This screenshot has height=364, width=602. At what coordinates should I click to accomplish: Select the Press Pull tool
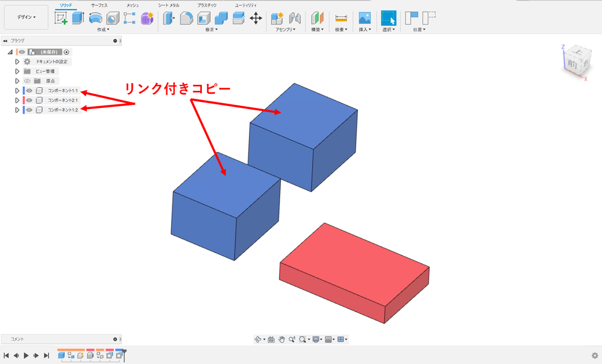[x=169, y=18]
